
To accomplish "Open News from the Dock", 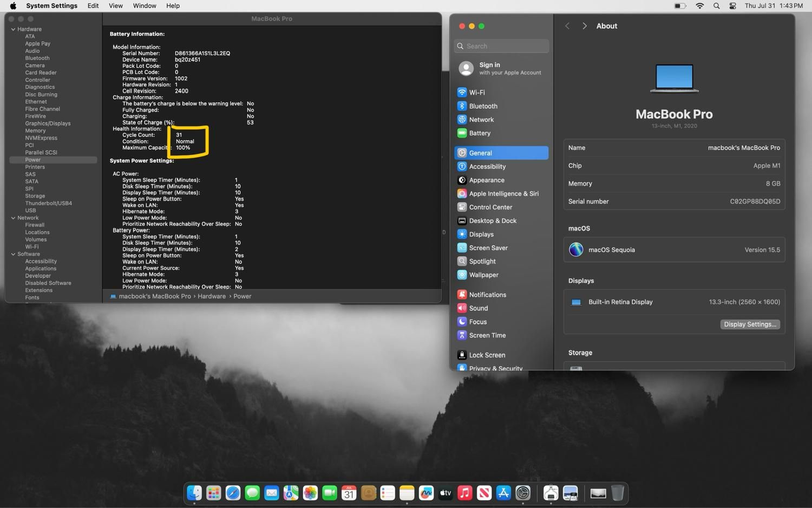I will tap(484, 493).
